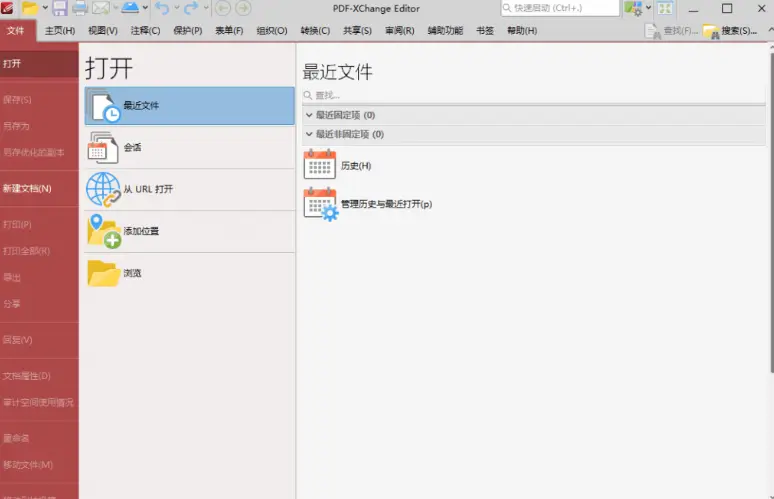Click the 浏览 yellow folder icon
The image size is (774, 499).
(104, 273)
